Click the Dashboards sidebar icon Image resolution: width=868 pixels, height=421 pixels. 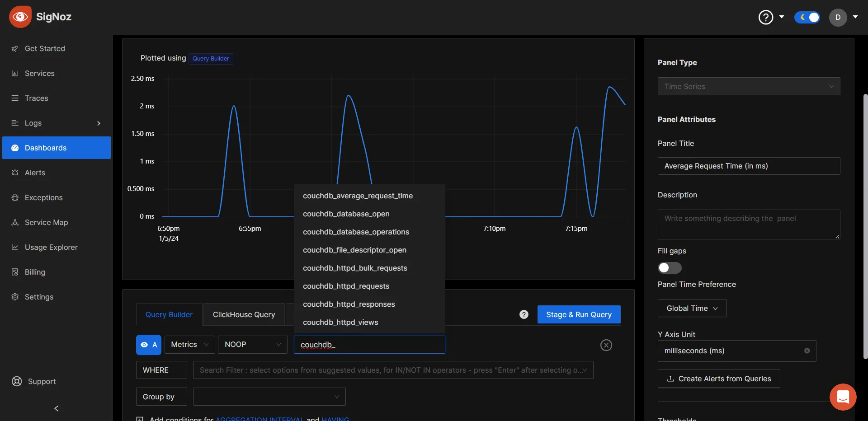(x=15, y=148)
